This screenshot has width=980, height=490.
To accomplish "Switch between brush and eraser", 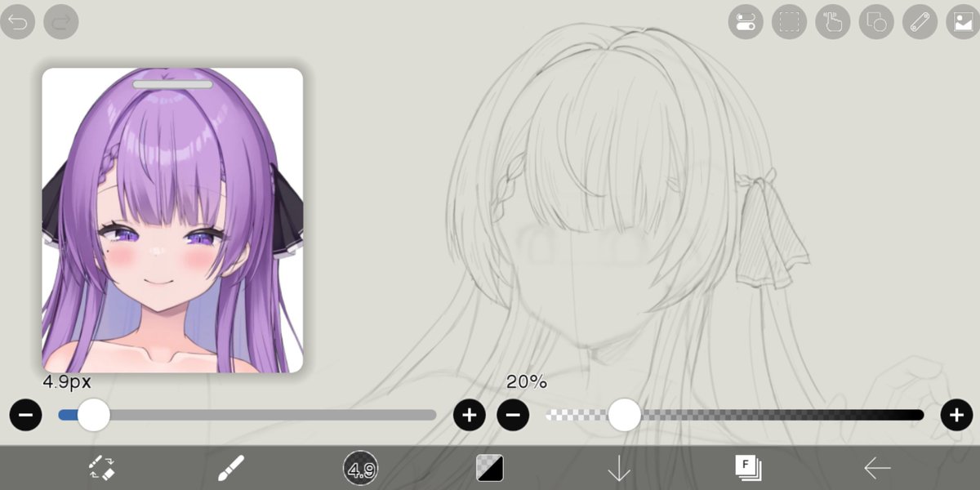I will point(102,468).
